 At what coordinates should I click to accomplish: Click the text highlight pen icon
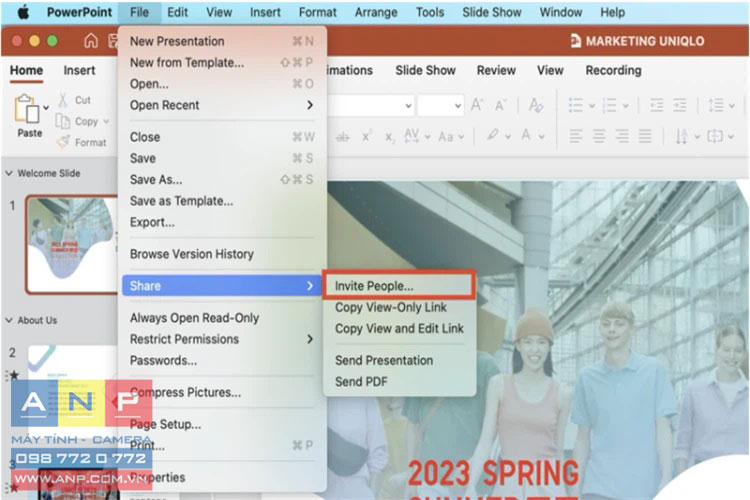[493, 135]
